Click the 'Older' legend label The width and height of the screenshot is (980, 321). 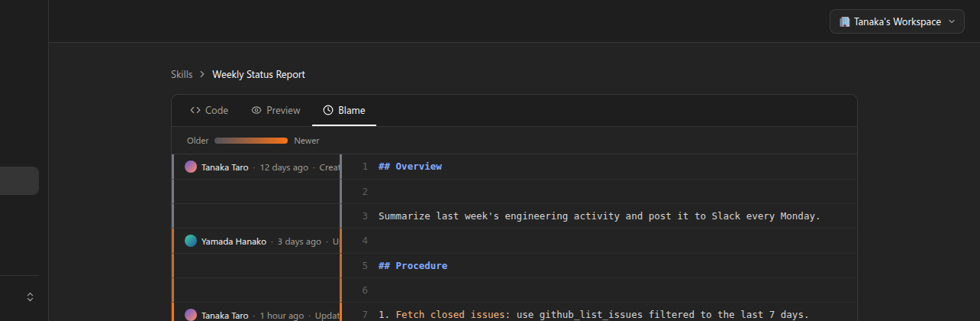point(198,141)
